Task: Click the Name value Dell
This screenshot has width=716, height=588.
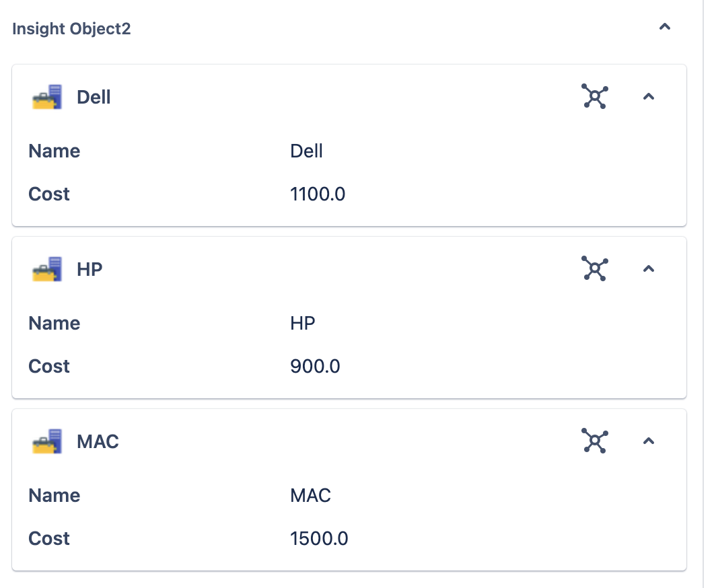Action: coord(306,151)
